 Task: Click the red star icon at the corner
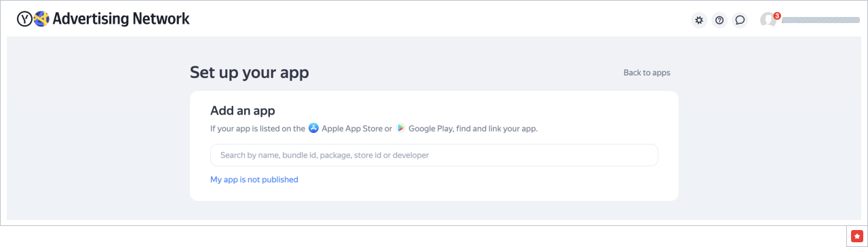(856, 235)
